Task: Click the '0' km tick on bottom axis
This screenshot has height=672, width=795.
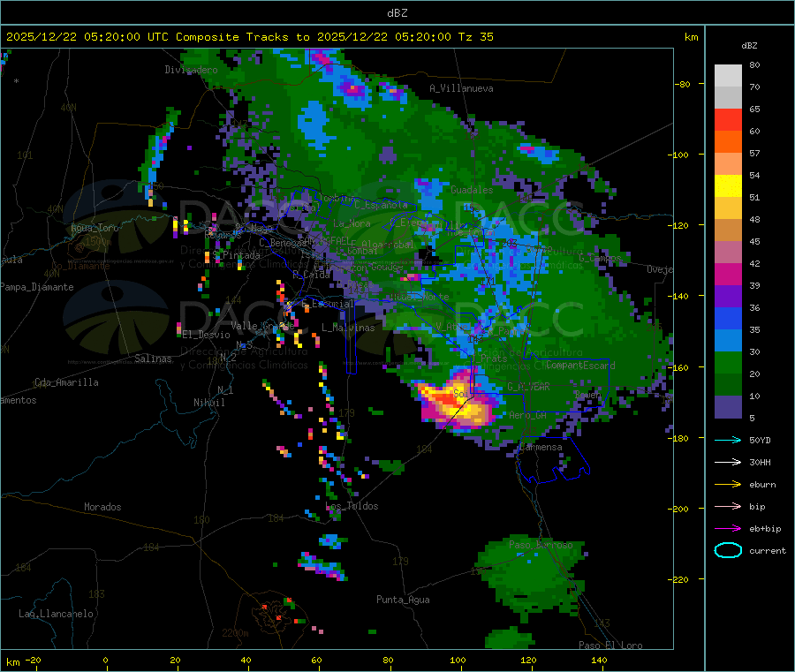Action: pos(105,660)
